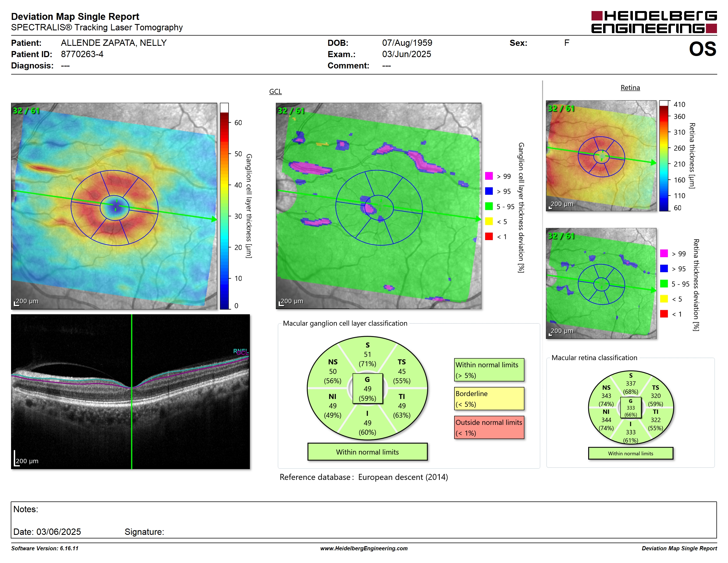Image resolution: width=728 pixels, height=563 pixels.
Task: Select GCL sector TI value 49 (63%)
Action: [x=402, y=406]
